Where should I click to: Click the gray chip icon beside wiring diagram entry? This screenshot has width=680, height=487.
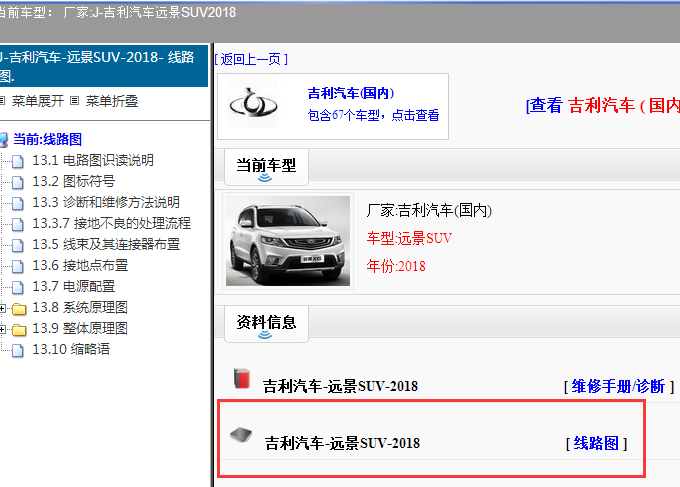coord(241,435)
